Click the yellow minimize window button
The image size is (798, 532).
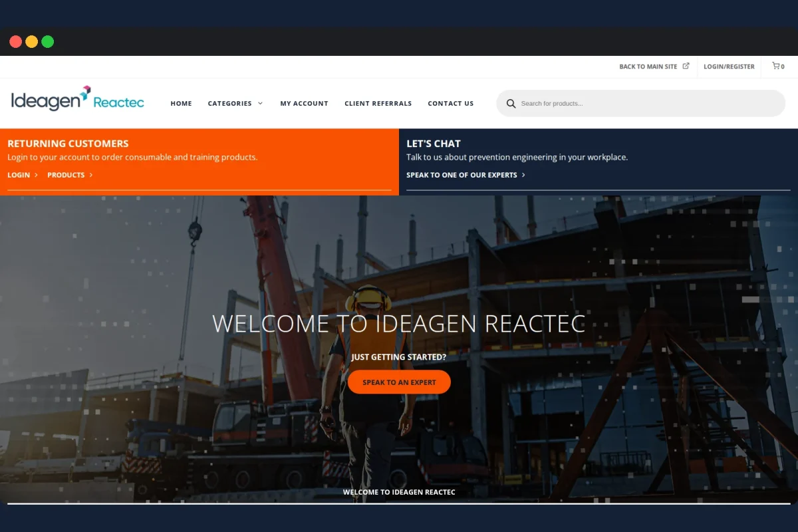click(31, 41)
